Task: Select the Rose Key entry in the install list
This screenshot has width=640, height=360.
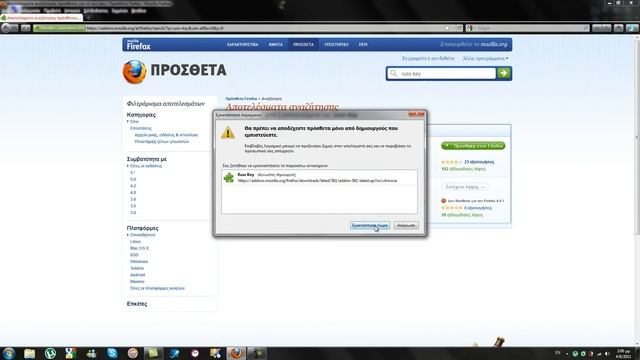Action: tap(319, 178)
